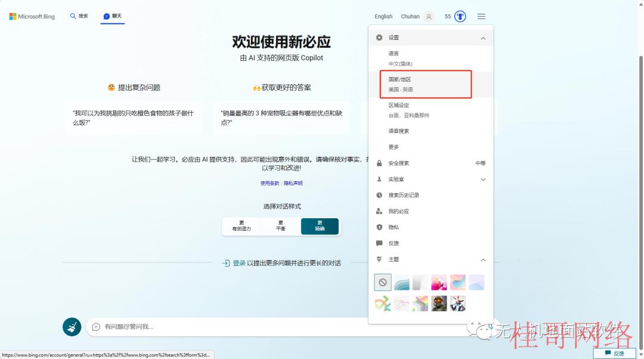Click the gear icon beside 设置

pyautogui.click(x=379, y=38)
